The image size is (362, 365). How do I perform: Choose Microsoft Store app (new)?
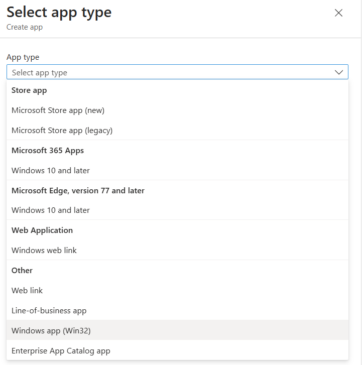[177, 110]
